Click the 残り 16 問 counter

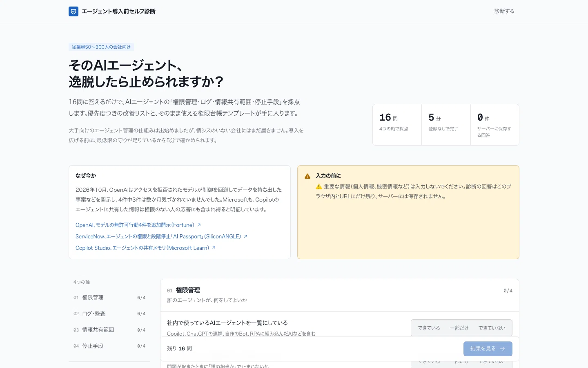[179, 349]
